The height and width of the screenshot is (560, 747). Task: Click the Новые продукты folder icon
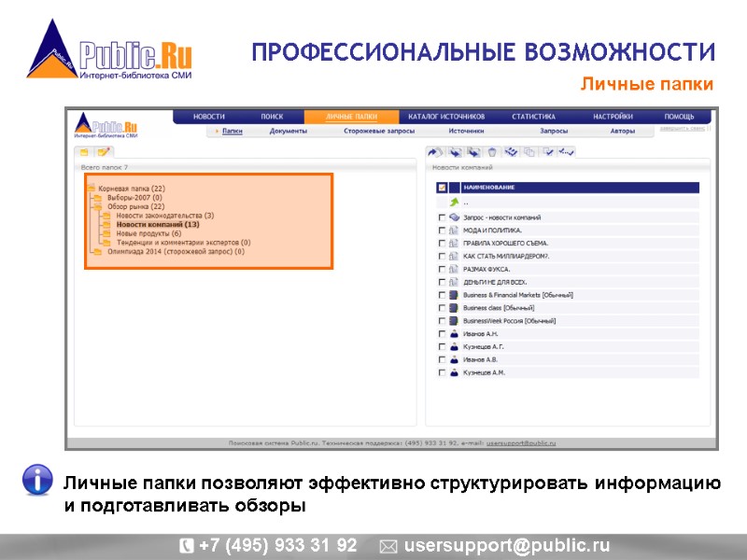point(106,233)
